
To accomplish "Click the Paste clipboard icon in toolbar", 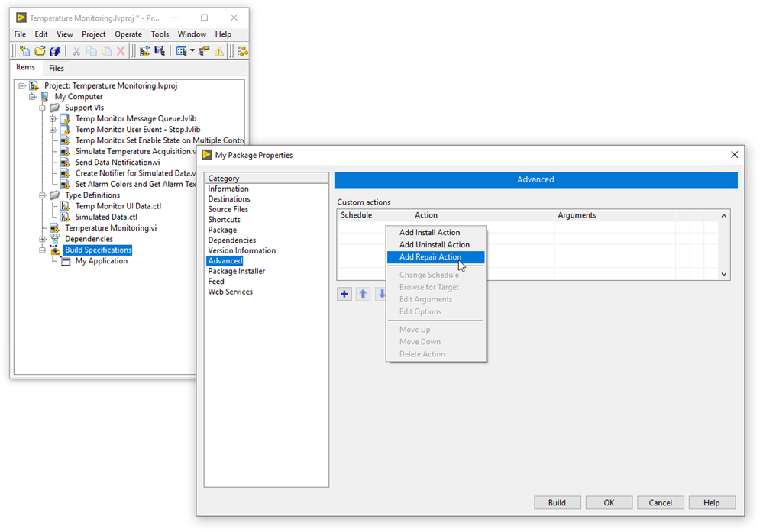I will pos(106,50).
